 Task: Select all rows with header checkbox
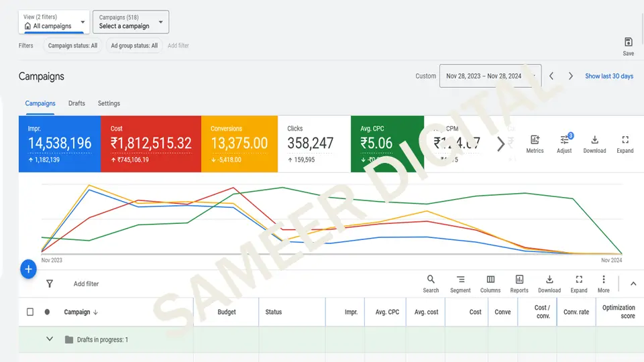[x=30, y=312]
